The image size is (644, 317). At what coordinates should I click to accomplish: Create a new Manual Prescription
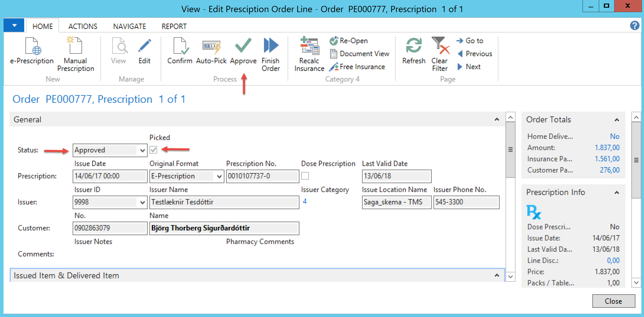tap(75, 46)
